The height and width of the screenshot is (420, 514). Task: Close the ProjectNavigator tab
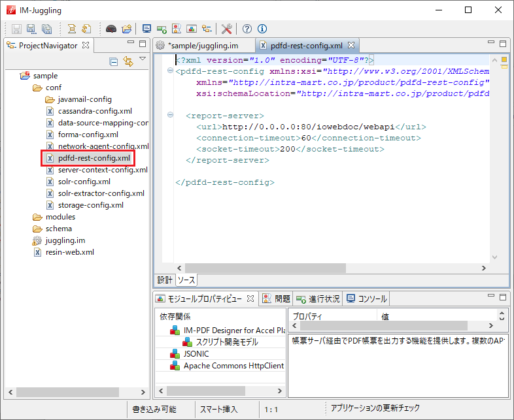point(86,45)
